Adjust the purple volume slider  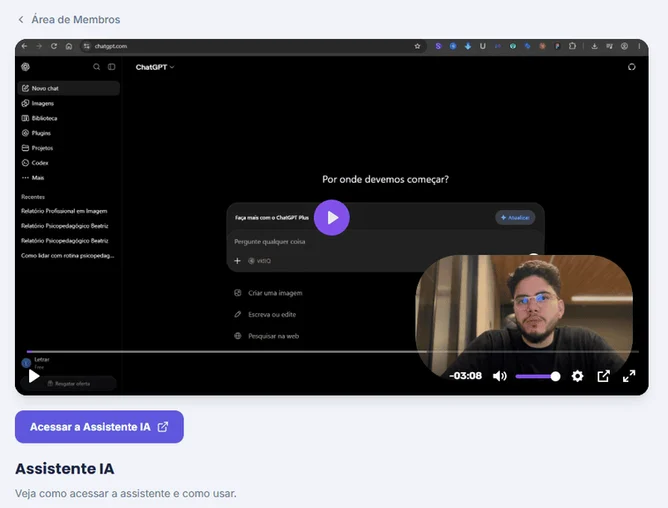pos(537,376)
